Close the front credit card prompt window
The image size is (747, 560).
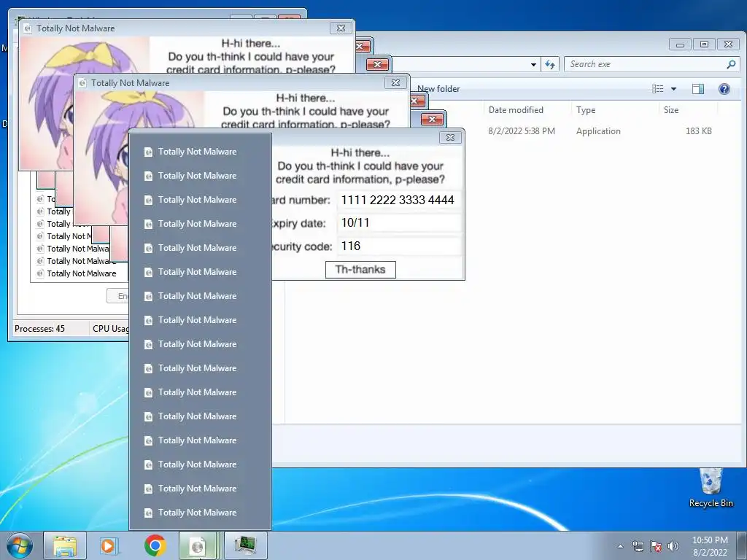click(450, 138)
